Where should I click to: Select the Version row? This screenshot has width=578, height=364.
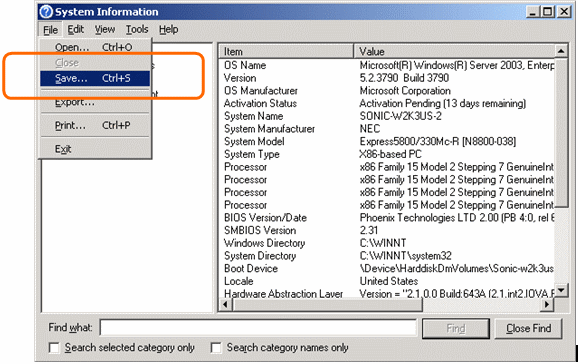[x=387, y=78]
